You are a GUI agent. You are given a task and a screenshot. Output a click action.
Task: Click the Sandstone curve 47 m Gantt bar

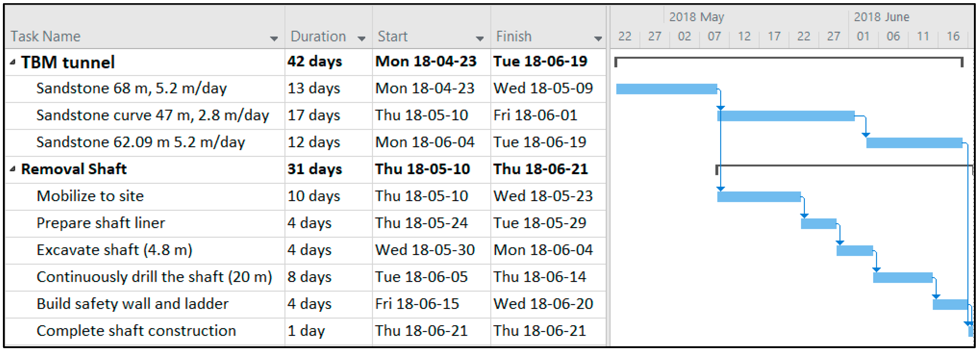(x=786, y=116)
